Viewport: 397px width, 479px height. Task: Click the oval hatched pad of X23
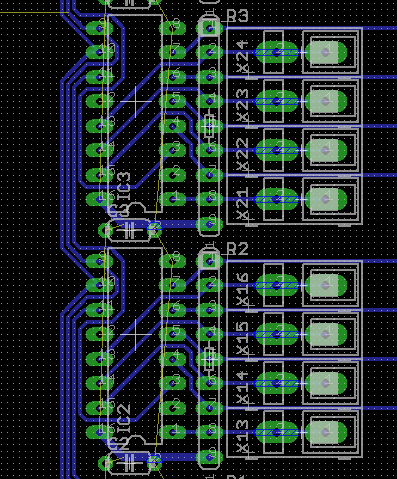[276, 101]
